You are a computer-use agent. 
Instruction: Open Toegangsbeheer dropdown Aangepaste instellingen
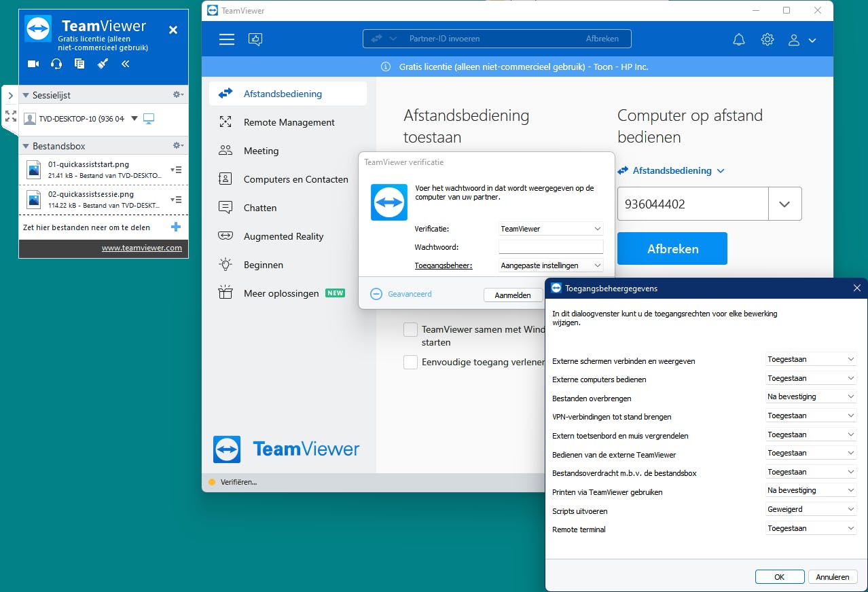click(x=551, y=265)
